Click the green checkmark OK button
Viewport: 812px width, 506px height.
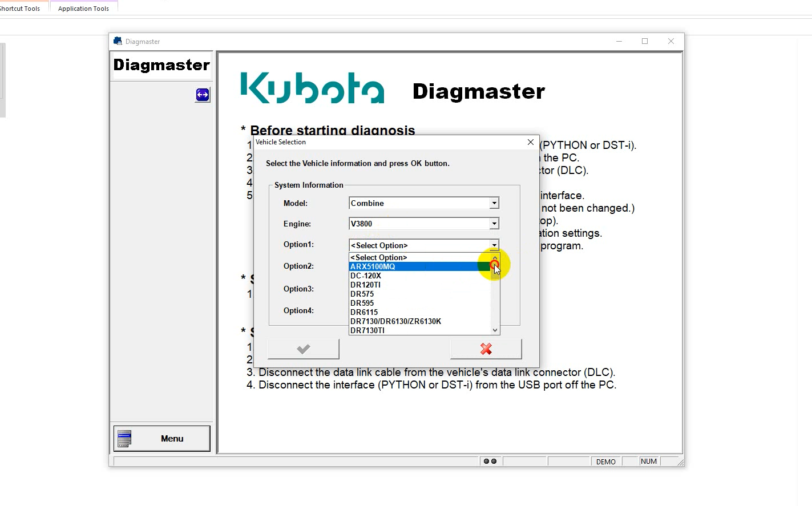[x=304, y=349]
